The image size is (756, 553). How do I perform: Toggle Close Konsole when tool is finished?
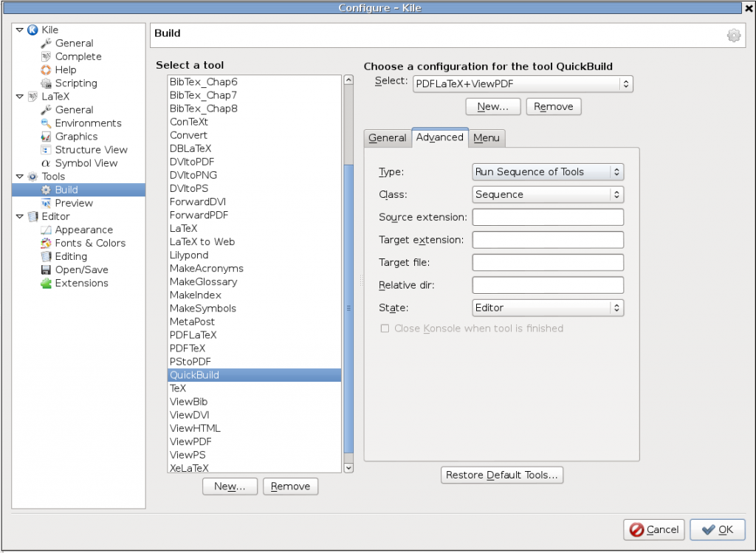pos(385,329)
